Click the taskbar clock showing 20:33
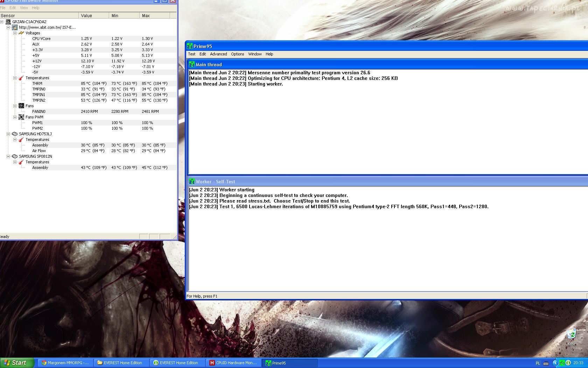This screenshot has width=588, height=368. pos(578,363)
